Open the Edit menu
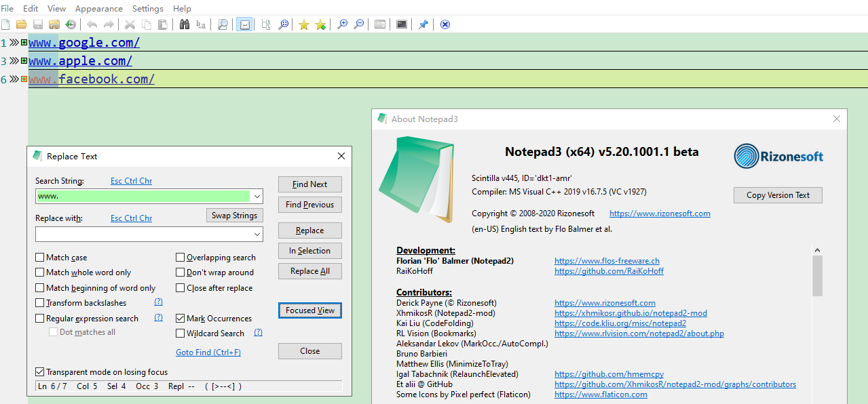Image resolution: width=868 pixels, height=404 pixels. tap(31, 8)
